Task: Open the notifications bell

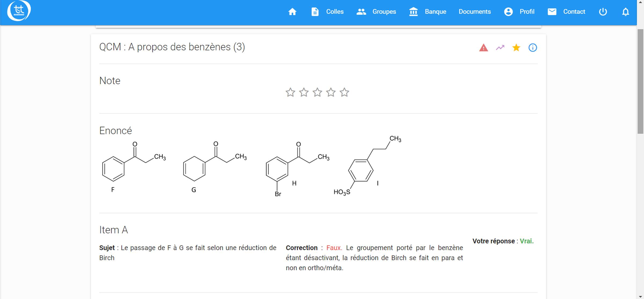Action: (x=625, y=12)
